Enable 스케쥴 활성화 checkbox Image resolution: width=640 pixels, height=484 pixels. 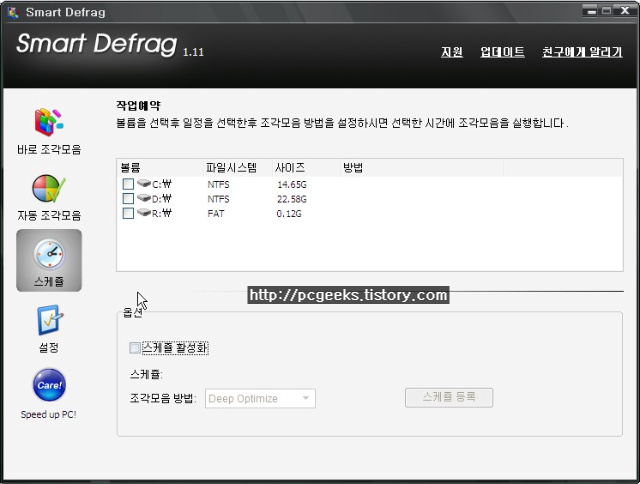tap(135, 348)
